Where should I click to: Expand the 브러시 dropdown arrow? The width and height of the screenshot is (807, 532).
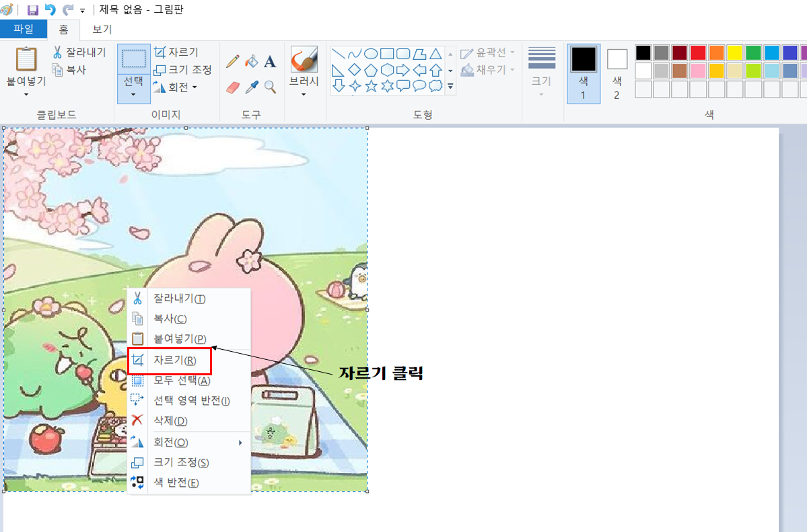pos(304,95)
